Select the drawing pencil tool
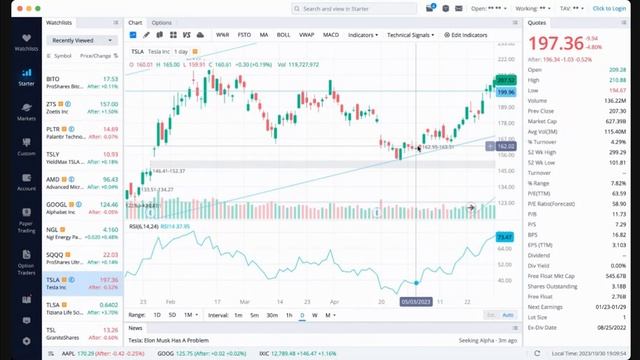 click(x=146, y=35)
